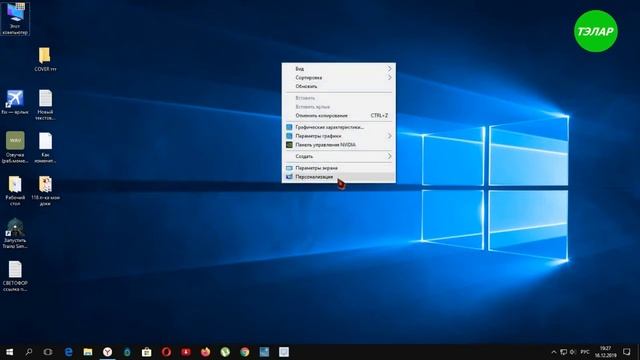The image size is (640, 360).
Task: Switch the РУС input language indicator
Action: click(x=585, y=352)
